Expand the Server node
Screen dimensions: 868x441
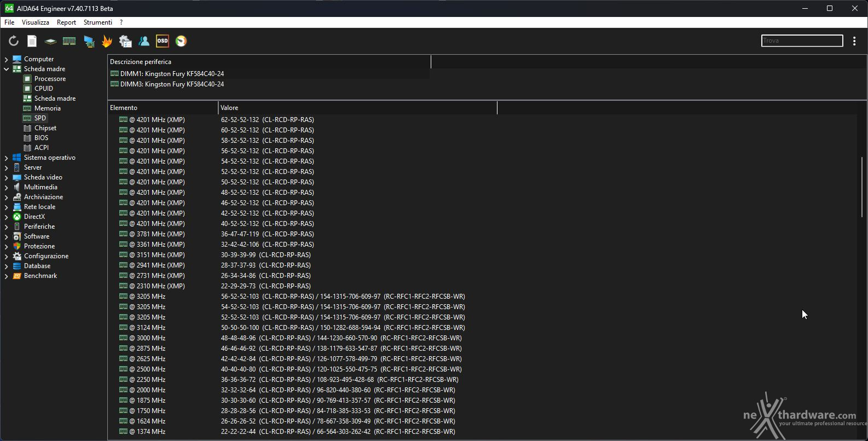[7, 167]
